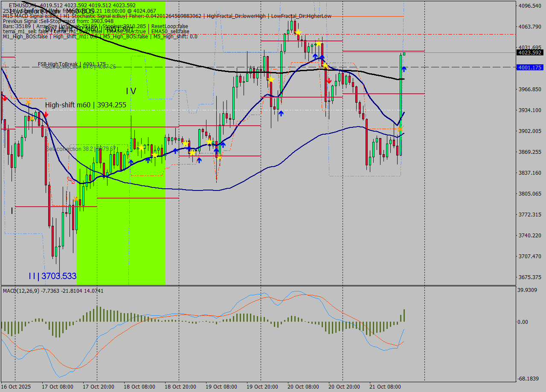This screenshot has width=546, height=392.
Task: Click the red down arrow at the chart's far left edge
Action: click(x=4, y=98)
